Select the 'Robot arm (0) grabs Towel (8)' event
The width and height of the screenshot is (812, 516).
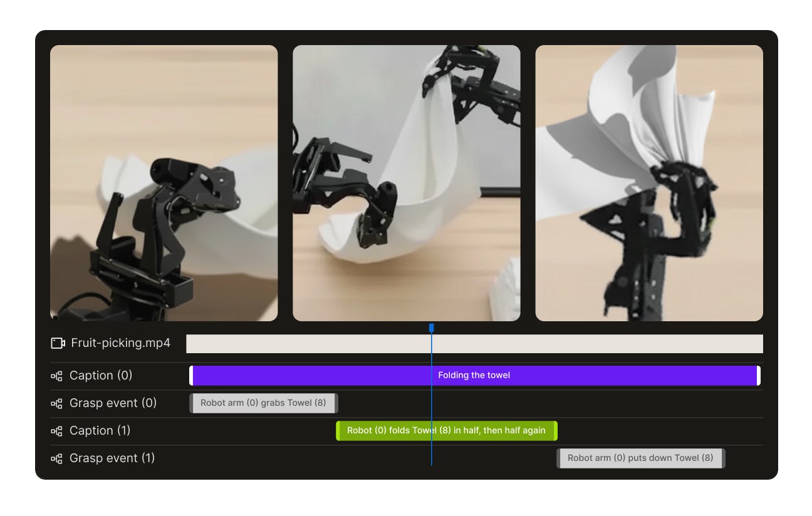(263, 403)
